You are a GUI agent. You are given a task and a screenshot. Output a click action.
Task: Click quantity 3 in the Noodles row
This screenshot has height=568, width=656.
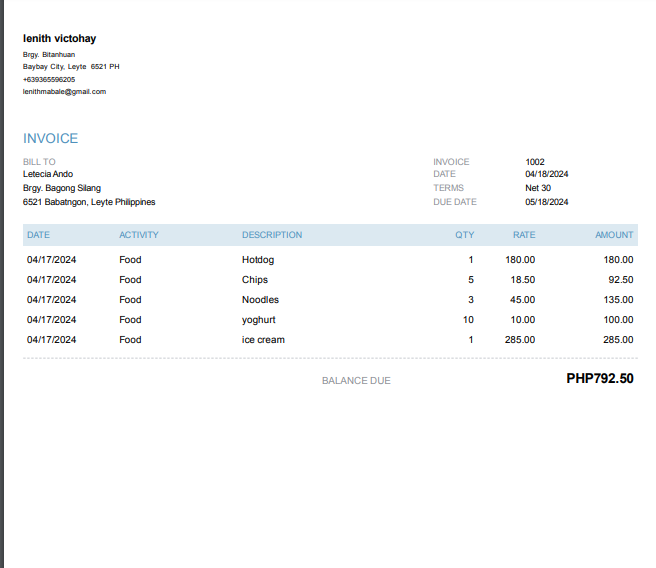471,300
